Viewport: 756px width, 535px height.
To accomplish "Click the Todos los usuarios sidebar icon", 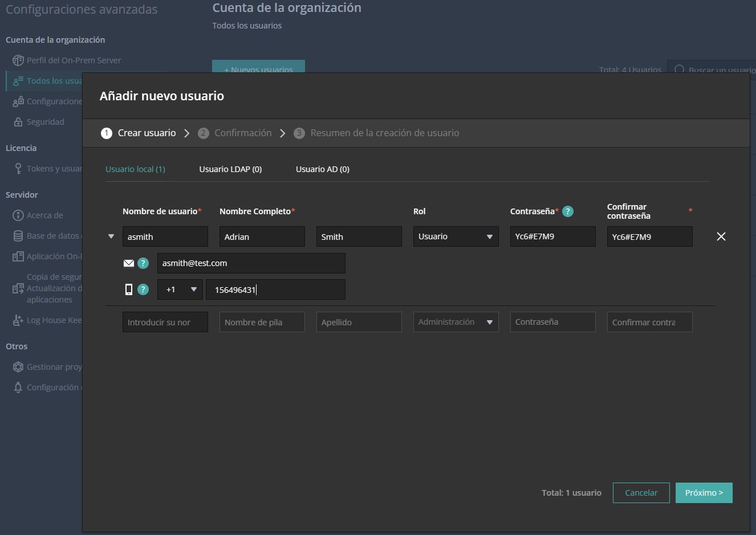I will tap(18, 81).
